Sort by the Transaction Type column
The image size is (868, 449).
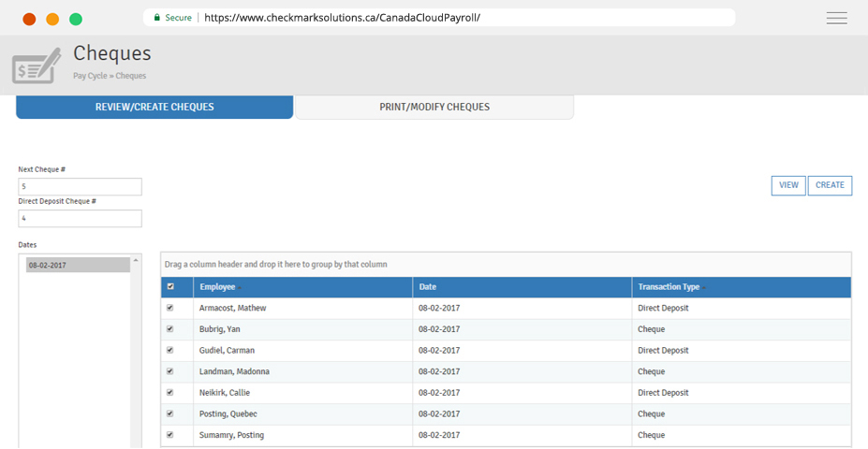[668, 287]
